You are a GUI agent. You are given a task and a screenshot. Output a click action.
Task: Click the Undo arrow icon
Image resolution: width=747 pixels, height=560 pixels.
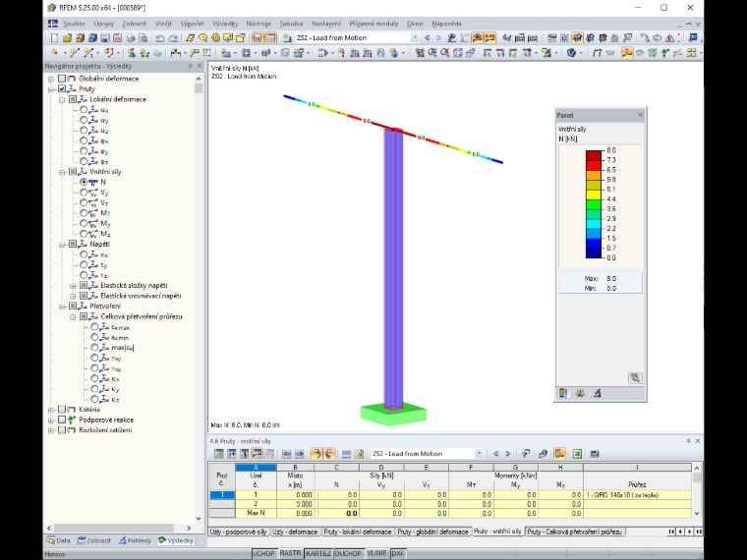[160, 37]
